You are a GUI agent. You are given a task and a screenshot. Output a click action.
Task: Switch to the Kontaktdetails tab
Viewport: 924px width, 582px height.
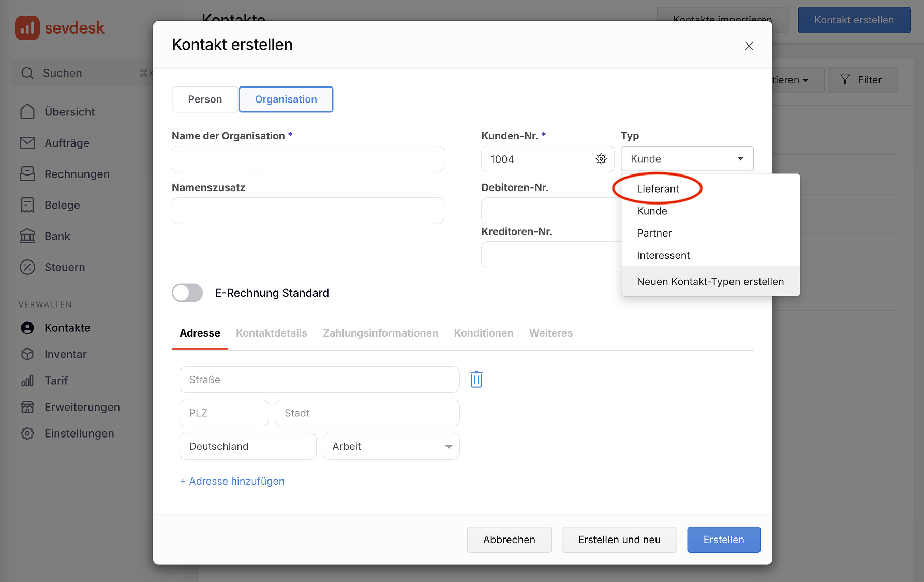(x=271, y=333)
